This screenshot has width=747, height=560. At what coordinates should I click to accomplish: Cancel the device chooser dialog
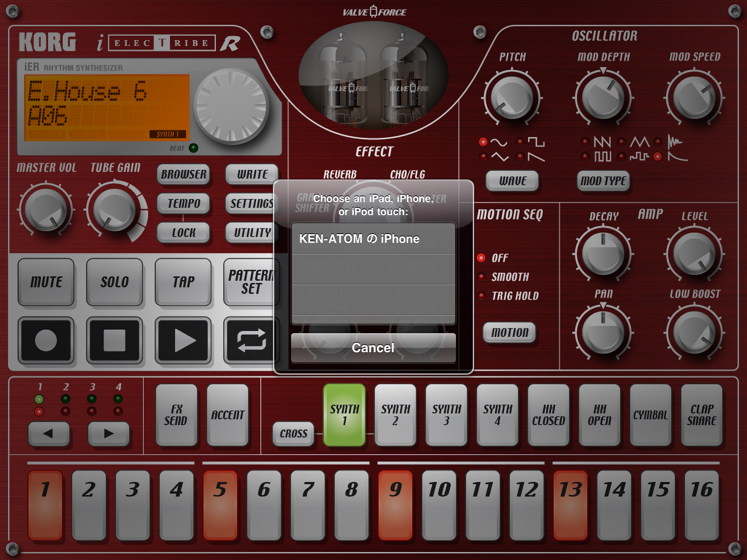(373, 347)
